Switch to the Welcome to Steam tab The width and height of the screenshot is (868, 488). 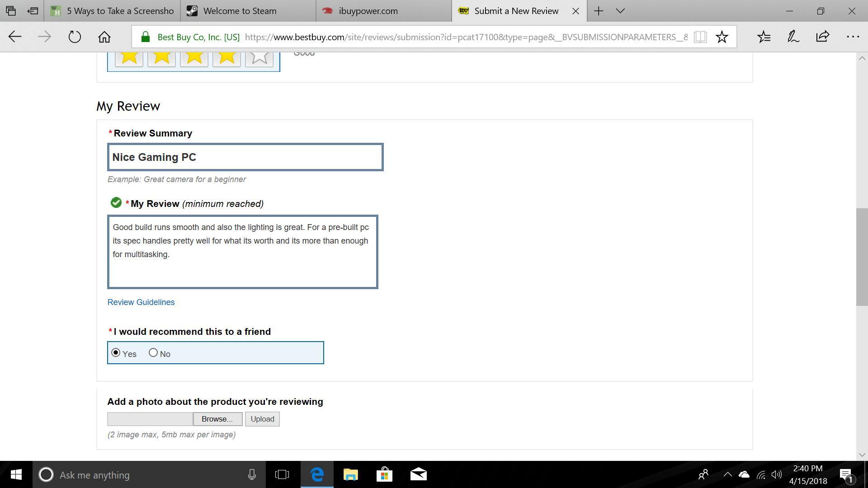click(240, 11)
